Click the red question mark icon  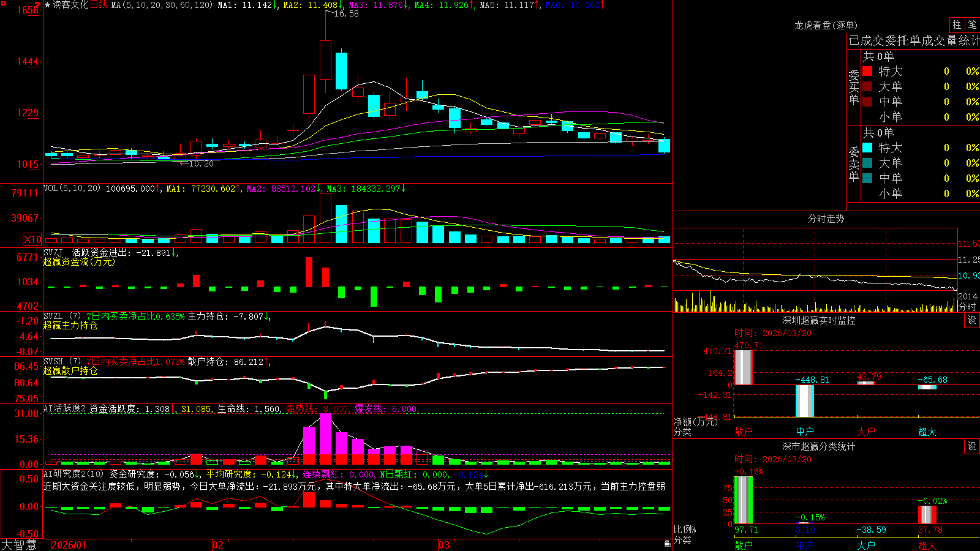[38, 6]
